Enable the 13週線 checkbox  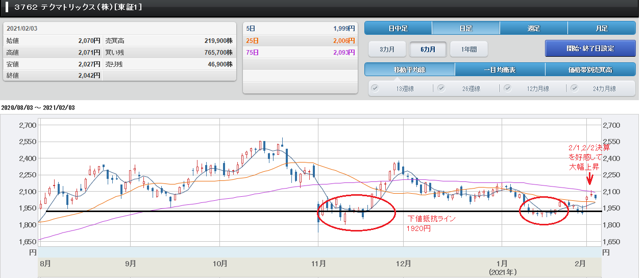[x=375, y=88]
